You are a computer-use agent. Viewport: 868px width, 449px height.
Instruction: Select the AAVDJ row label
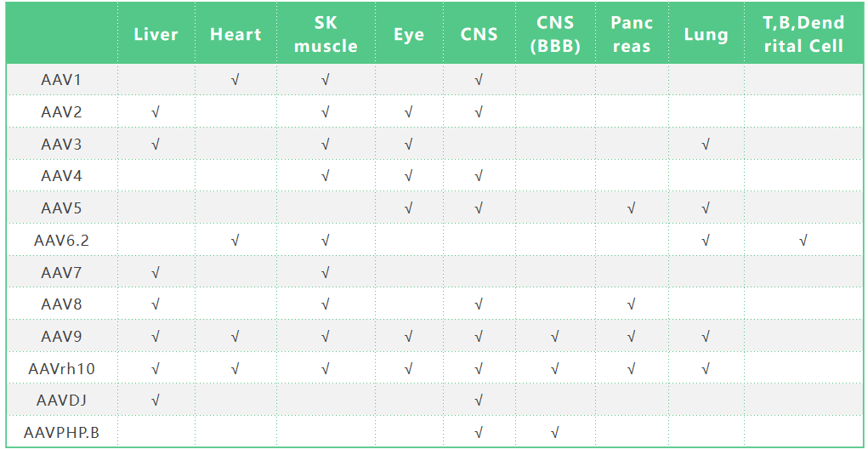click(61, 401)
